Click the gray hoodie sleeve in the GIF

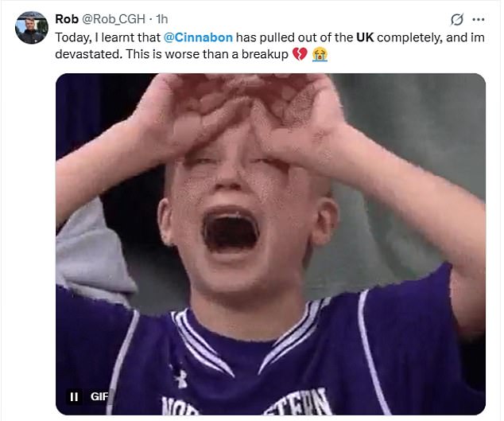91,251
